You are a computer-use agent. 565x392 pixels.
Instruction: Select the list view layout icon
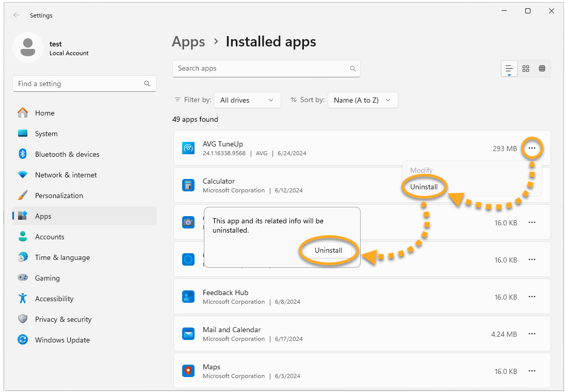tap(509, 69)
